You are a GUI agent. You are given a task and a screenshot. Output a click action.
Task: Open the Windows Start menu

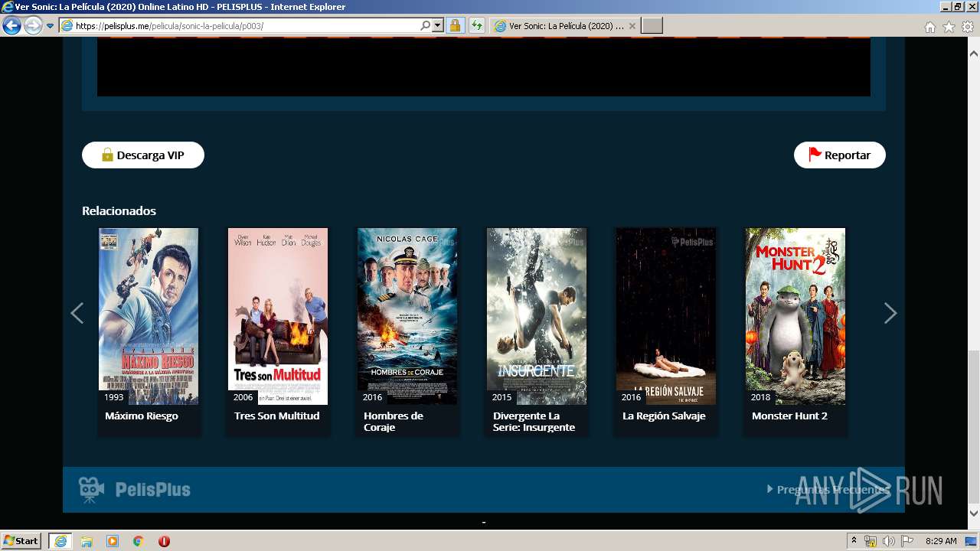21,541
